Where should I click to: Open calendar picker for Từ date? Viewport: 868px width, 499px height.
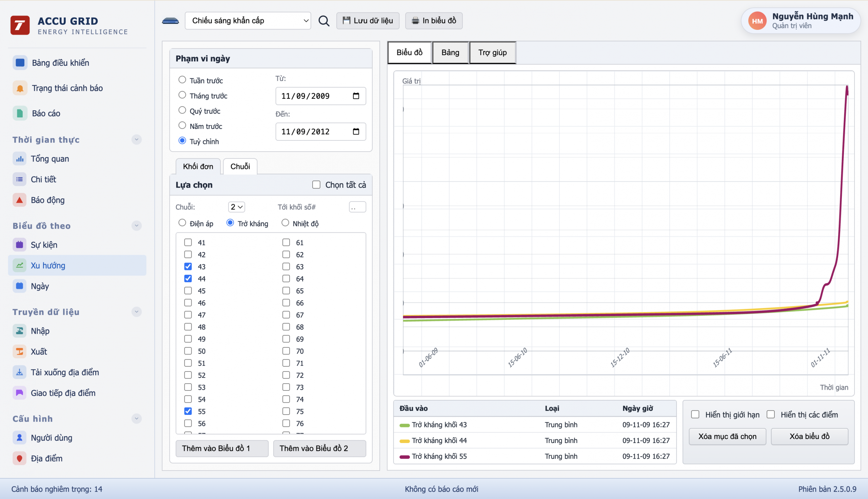356,96
